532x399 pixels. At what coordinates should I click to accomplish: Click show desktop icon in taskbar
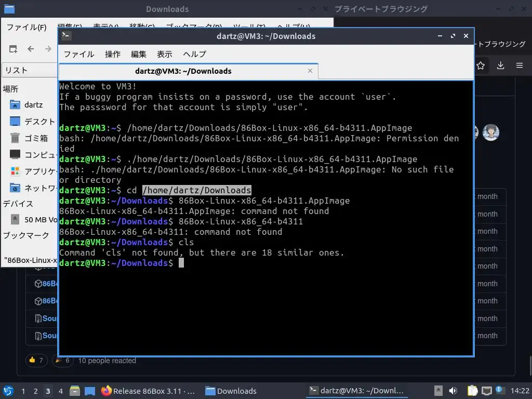coord(89,391)
